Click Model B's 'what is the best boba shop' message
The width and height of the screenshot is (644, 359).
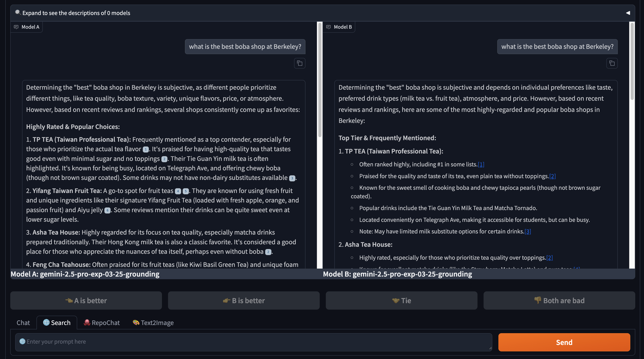(557, 47)
